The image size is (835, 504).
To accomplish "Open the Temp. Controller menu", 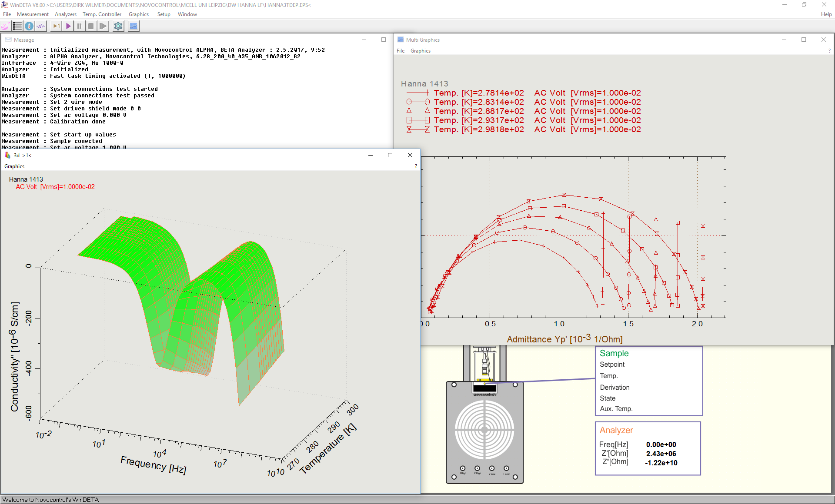I will coord(102,14).
